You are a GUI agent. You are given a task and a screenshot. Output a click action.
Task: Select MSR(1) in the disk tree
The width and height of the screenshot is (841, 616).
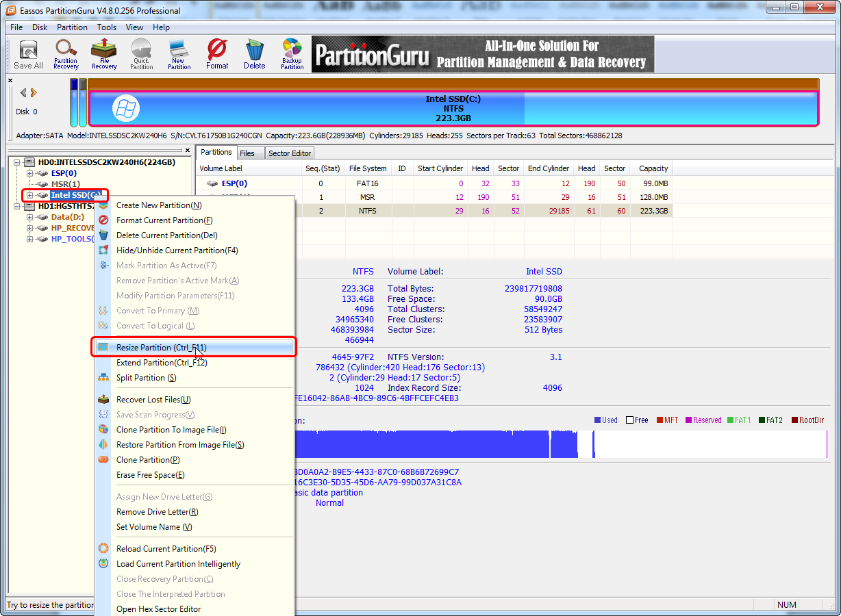click(x=66, y=184)
